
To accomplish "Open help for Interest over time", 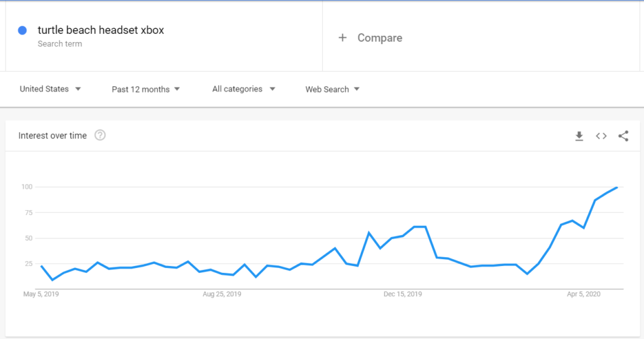I will (100, 135).
